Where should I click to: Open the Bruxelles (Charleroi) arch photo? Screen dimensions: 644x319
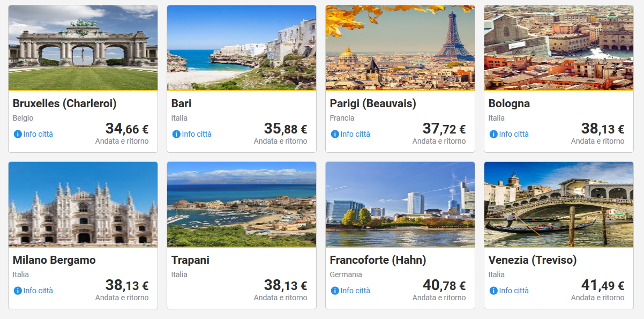click(83, 48)
